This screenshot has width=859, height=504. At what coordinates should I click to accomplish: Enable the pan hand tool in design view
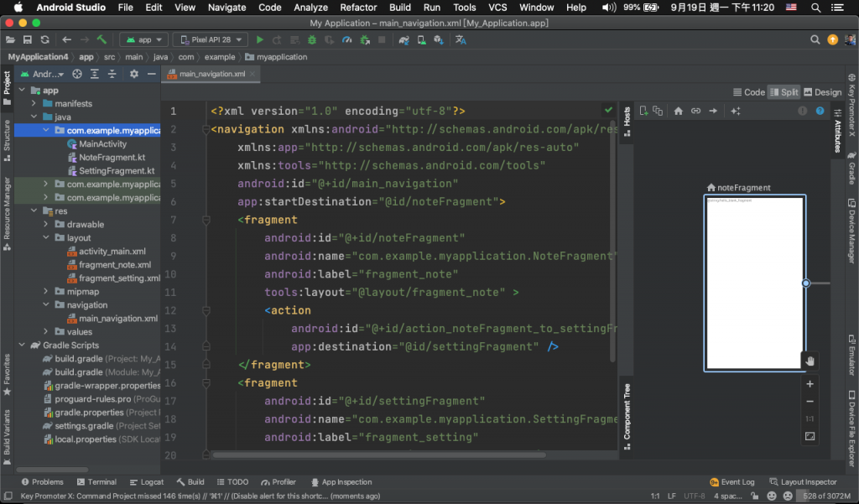[810, 361]
